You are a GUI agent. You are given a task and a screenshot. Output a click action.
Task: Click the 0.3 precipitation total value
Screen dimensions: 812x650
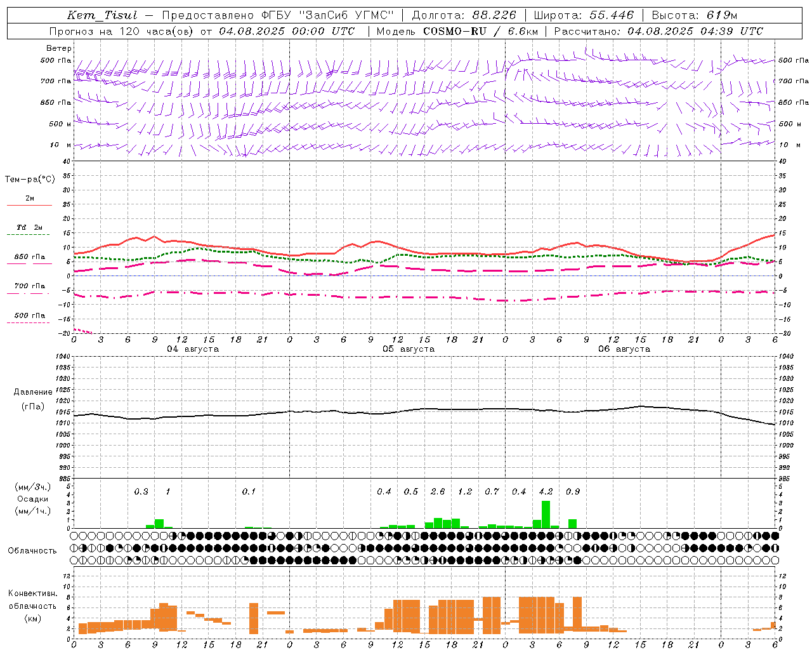click(x=141, y=492)
